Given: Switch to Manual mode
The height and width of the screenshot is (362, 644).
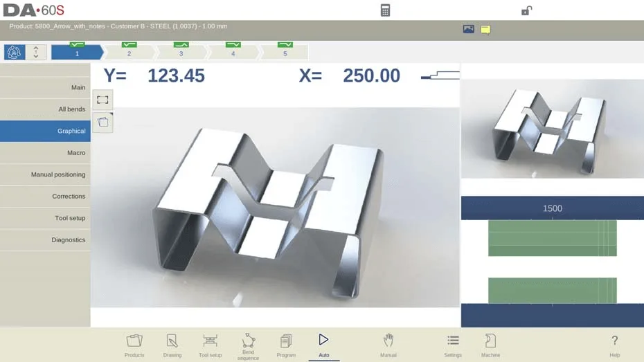Looking at the screenshot, I should (x=388, y=345).
